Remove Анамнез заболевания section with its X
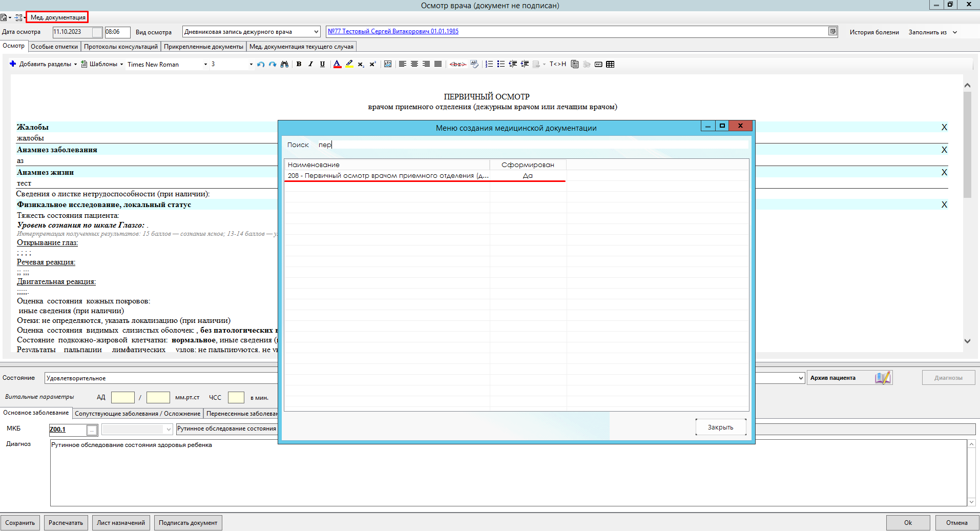The height and width of the screenshot is (531, 980). click(x=944, y=150)
